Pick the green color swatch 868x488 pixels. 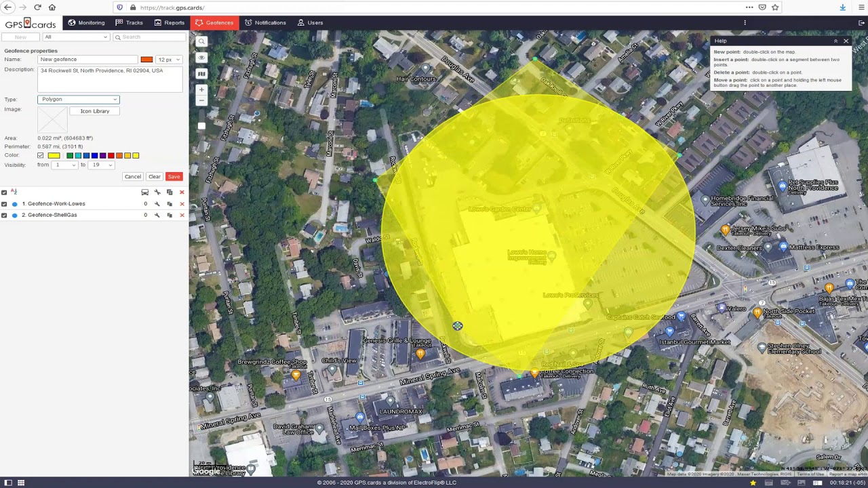[70, 156]
